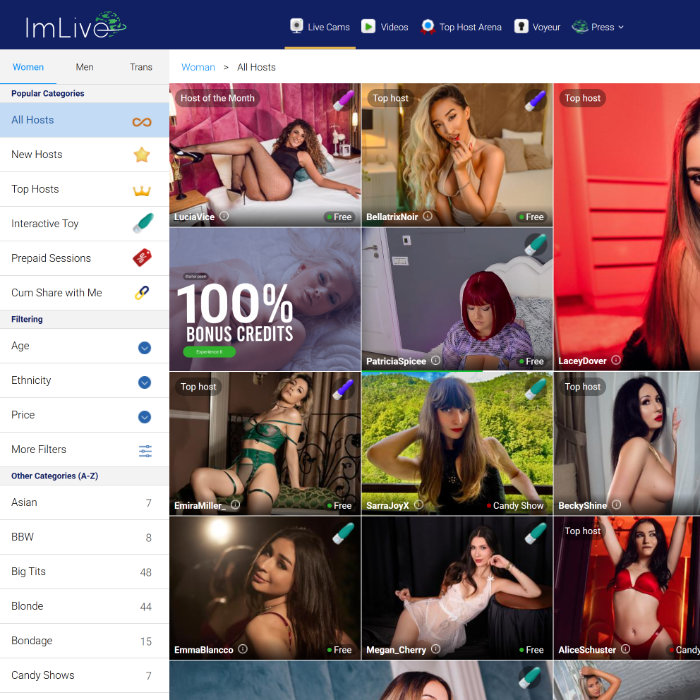Screen dimensions: 700x700
Task: Click the Woman breadcrumb link
Action: coord(198,67)
